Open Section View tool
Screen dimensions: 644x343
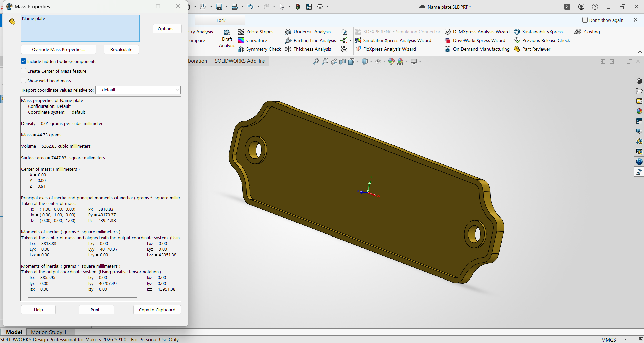coord(342,61)
